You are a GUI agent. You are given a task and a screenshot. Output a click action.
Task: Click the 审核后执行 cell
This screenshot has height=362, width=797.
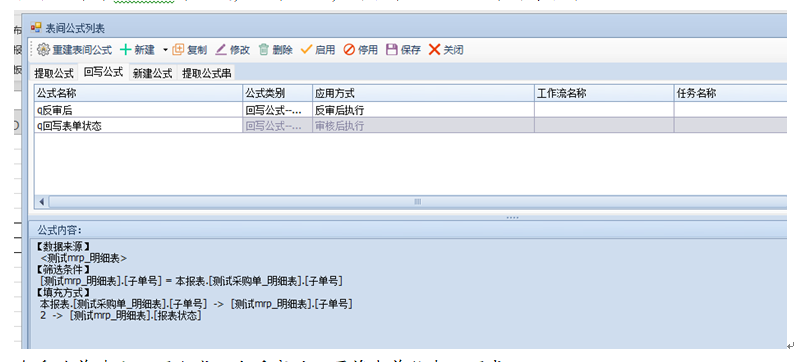[x=423, y=126]
